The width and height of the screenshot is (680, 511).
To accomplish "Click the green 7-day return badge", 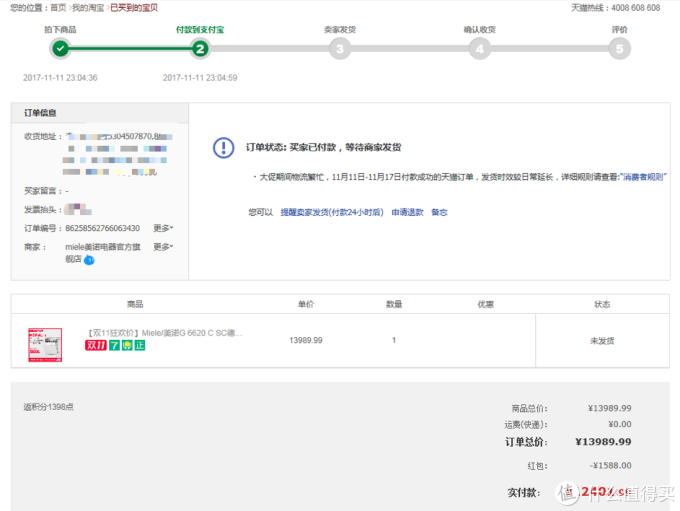I will [114, 345].
